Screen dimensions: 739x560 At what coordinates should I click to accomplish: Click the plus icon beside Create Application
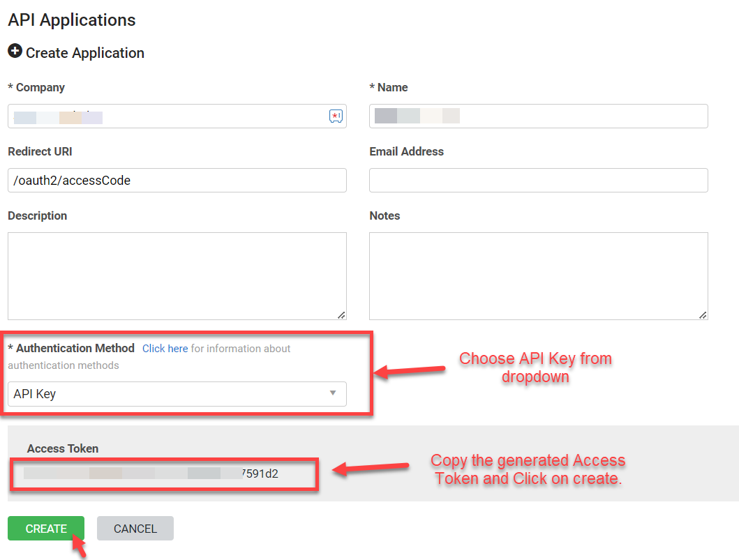tap(15, 52)
